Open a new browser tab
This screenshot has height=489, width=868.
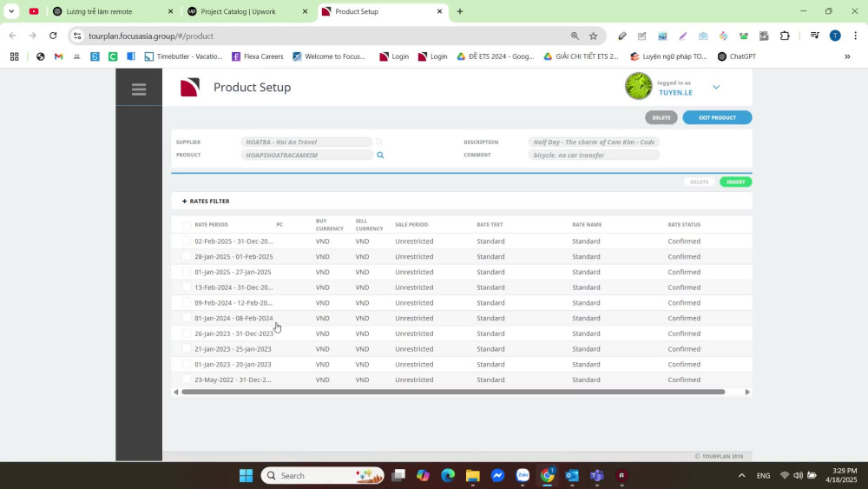[x=459, y=11]
